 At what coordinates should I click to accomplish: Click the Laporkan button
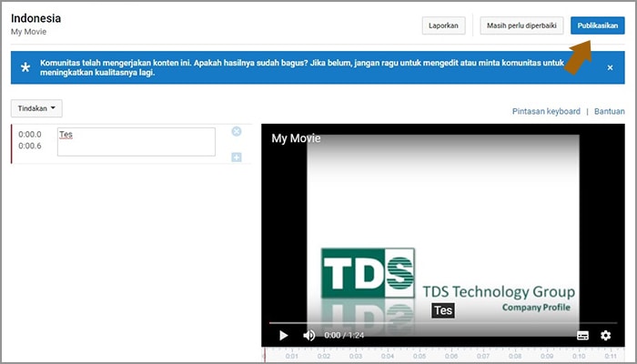[x=444, y=25]
